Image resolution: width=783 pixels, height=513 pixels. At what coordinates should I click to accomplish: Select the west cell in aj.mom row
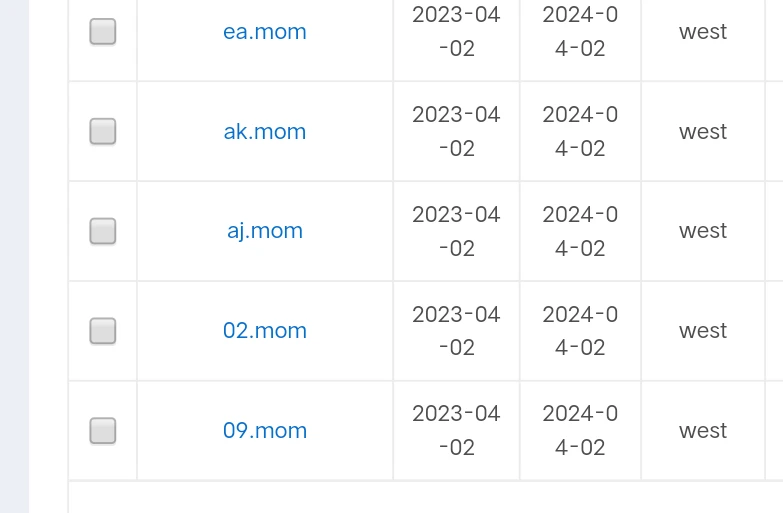pyautogui.click(x=703, y=231)
